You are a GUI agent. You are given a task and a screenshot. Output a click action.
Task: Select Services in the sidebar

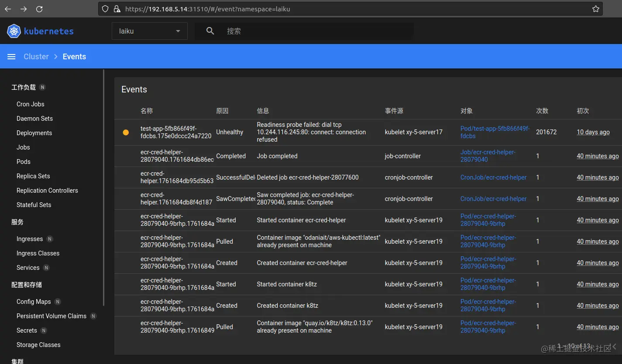click(28, 268)
